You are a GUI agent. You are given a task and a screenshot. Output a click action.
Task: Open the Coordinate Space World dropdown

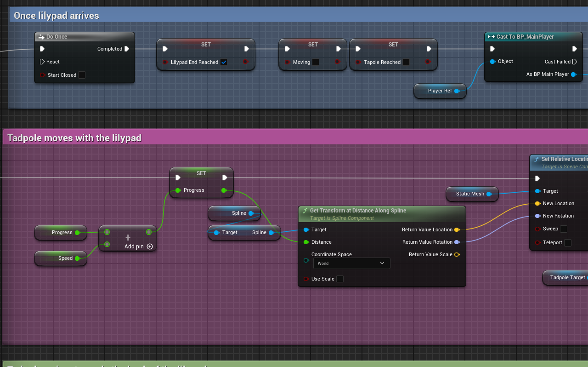[351, 264]
